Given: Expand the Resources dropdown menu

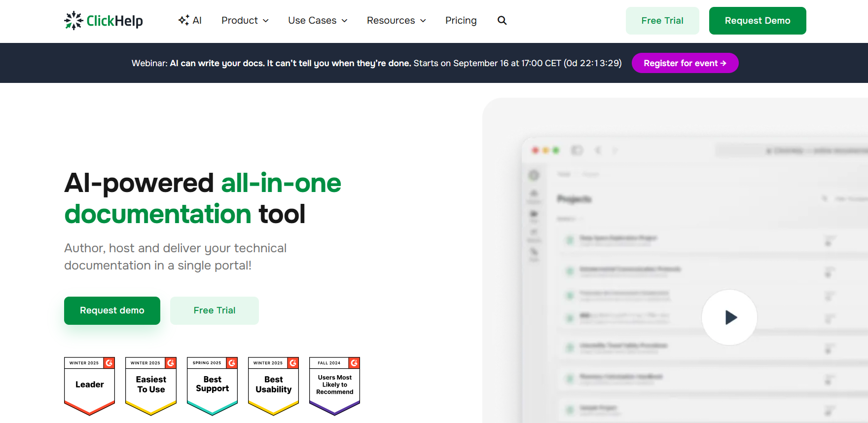Looking at the screenshot, I should click(x=397, y=20).
